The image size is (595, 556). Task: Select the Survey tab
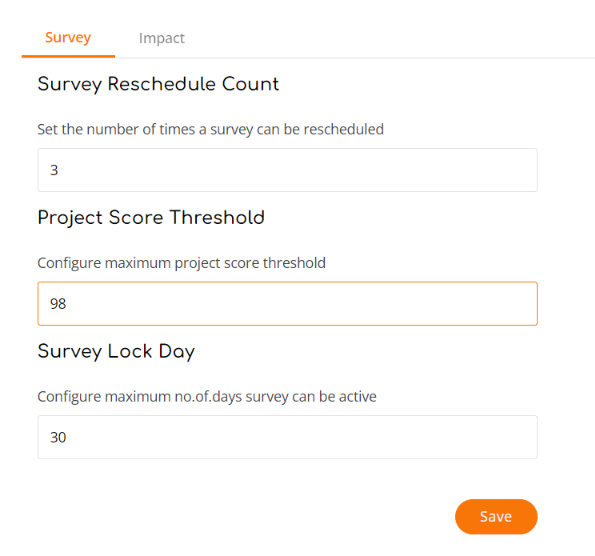point(68,38)
